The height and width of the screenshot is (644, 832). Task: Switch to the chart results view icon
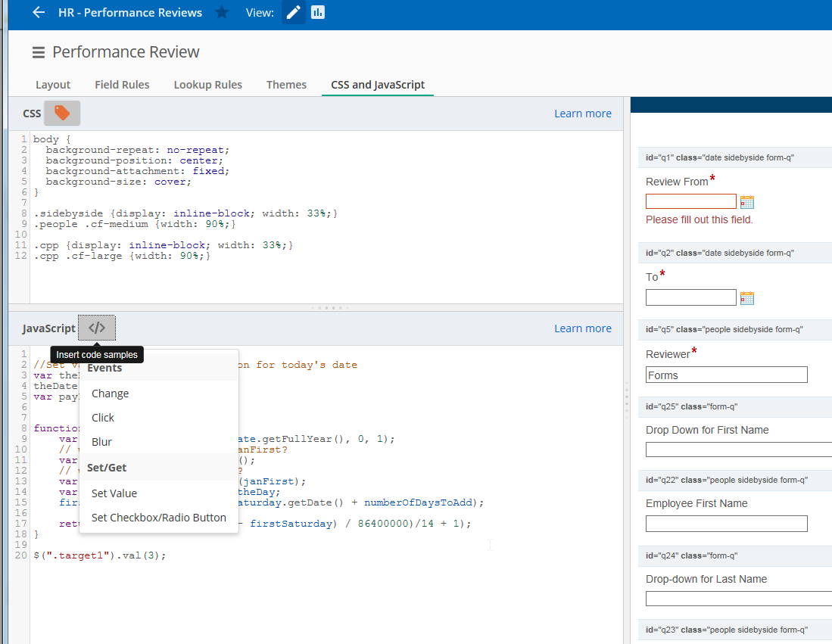[318, 12]
